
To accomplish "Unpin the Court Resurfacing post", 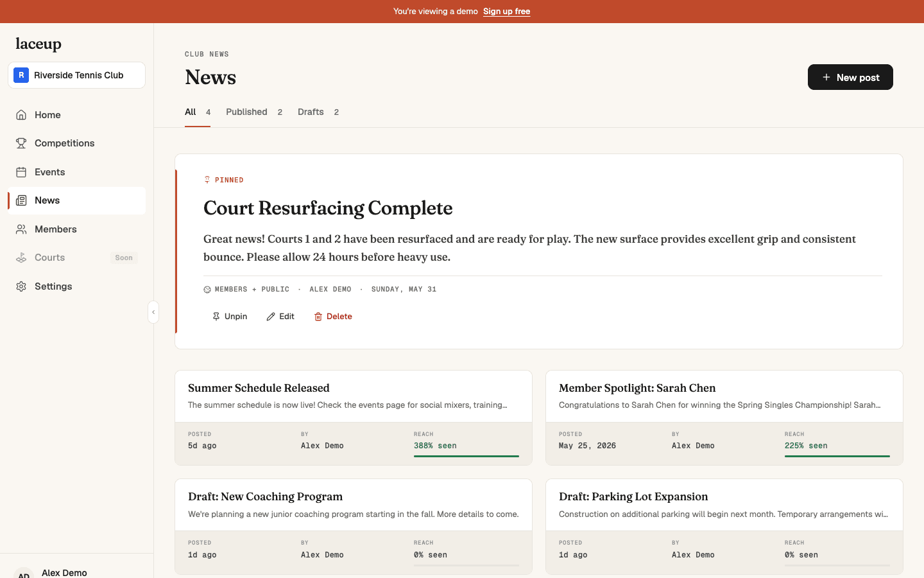I will (230, 317).
